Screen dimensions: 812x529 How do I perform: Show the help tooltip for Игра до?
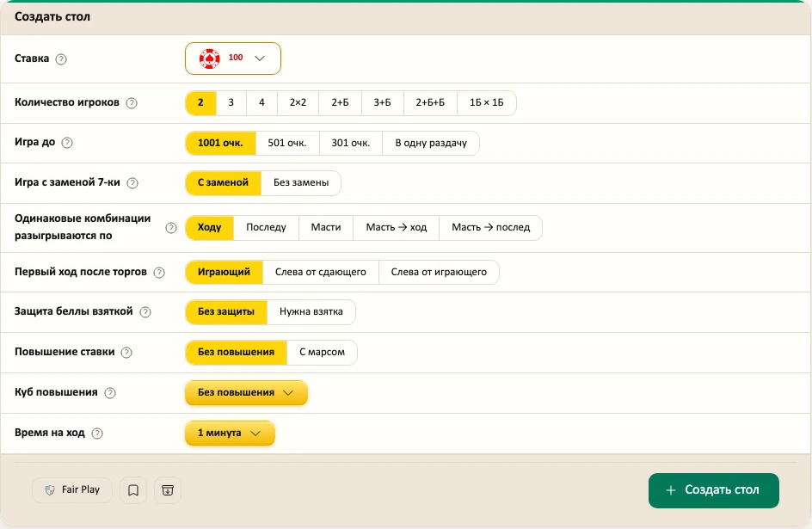(67, 143)
